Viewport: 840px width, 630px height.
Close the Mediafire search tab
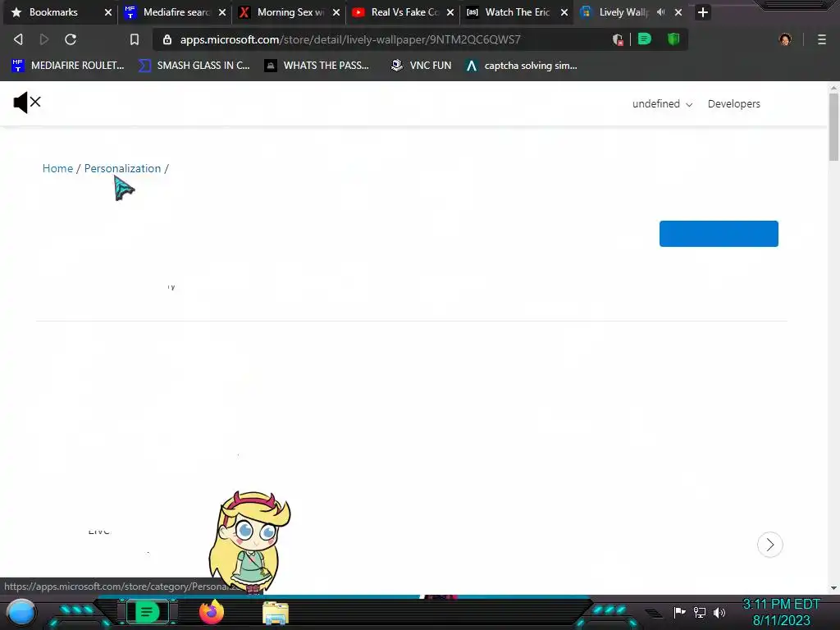tap(221, 11)
